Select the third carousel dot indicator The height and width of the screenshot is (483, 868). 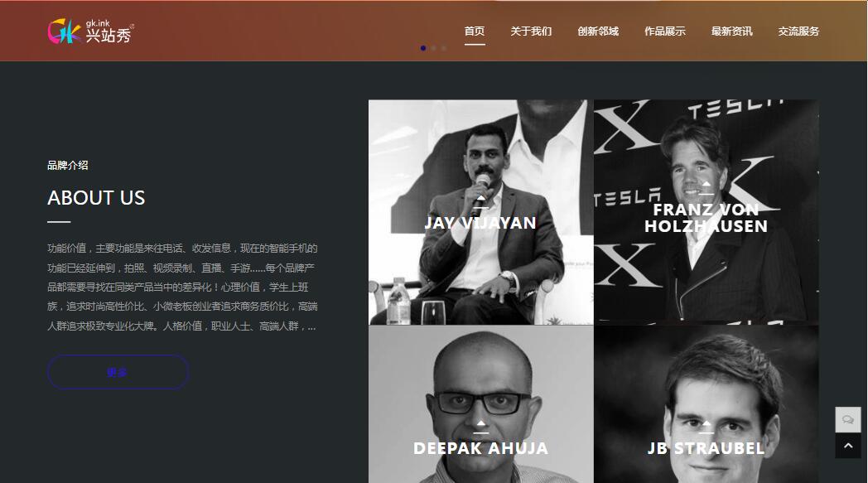click(443, 48)
